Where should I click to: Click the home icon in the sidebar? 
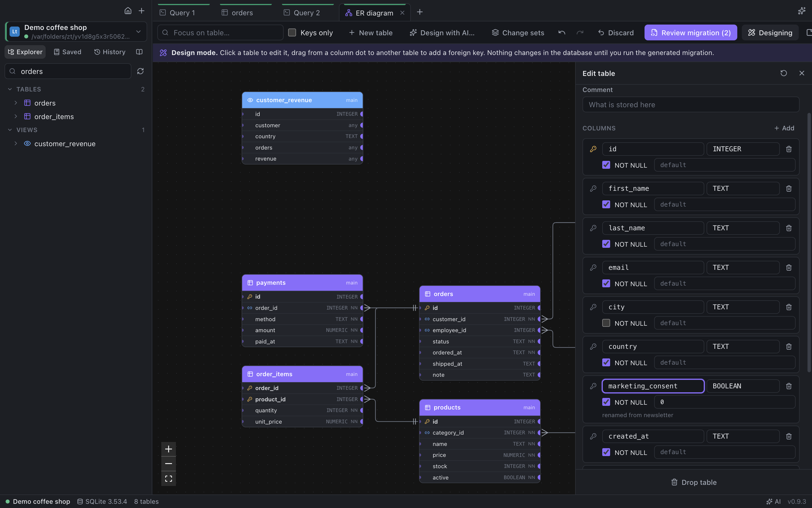[128, 11]
